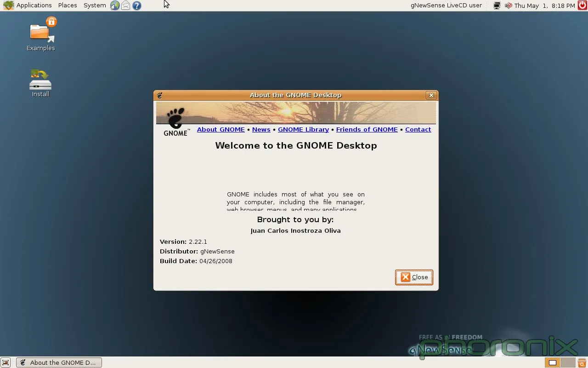The image size is (588, 368).
Task: Follow the News link
Action: 261,130
